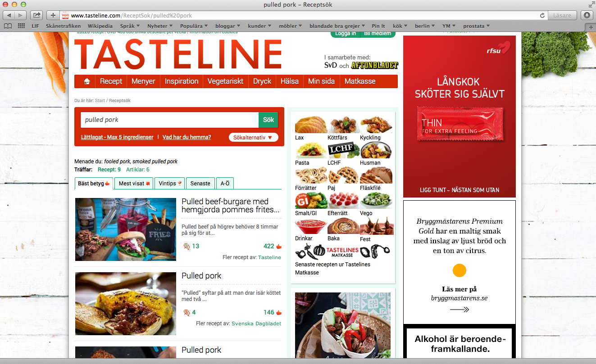The image size is (596, 364).
Task: Click the Safari back arrow
Action: pos(9,15)
